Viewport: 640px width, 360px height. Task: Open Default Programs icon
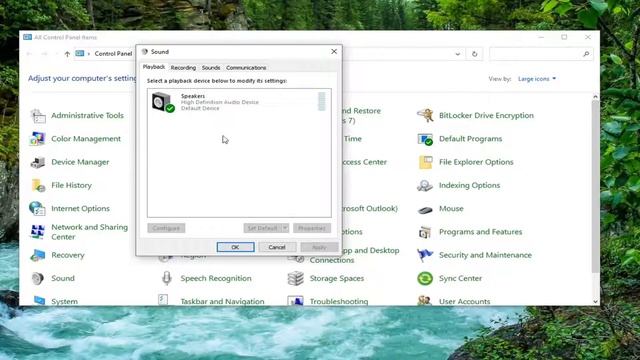pyautogui.click(x=425, y=139)
